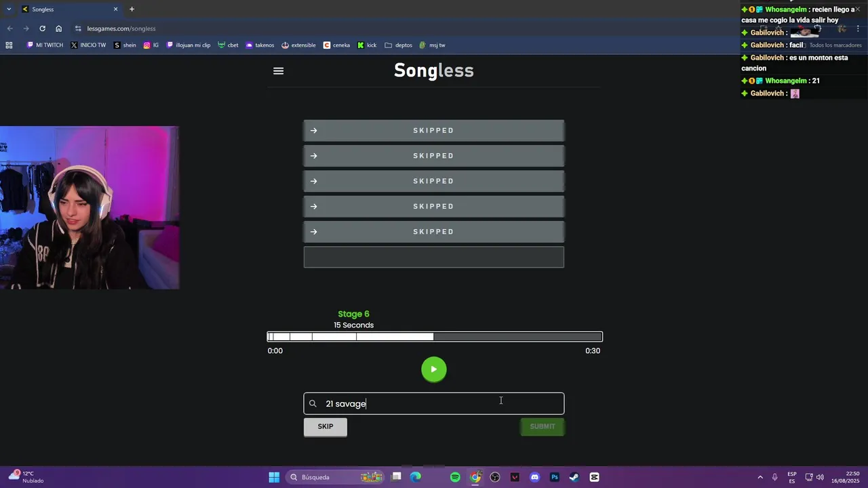Click the 0:30 end time label
Screen dimensions: 868x488
tap(593, 350)
